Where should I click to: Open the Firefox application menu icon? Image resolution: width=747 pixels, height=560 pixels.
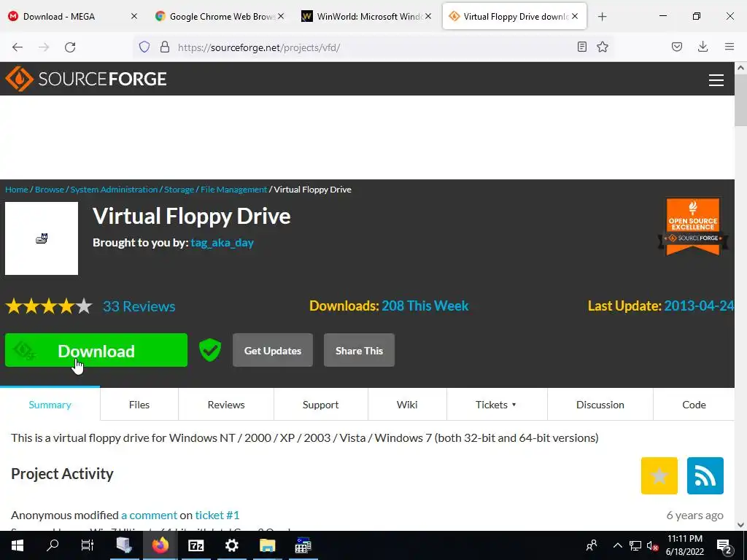(729, 47)
